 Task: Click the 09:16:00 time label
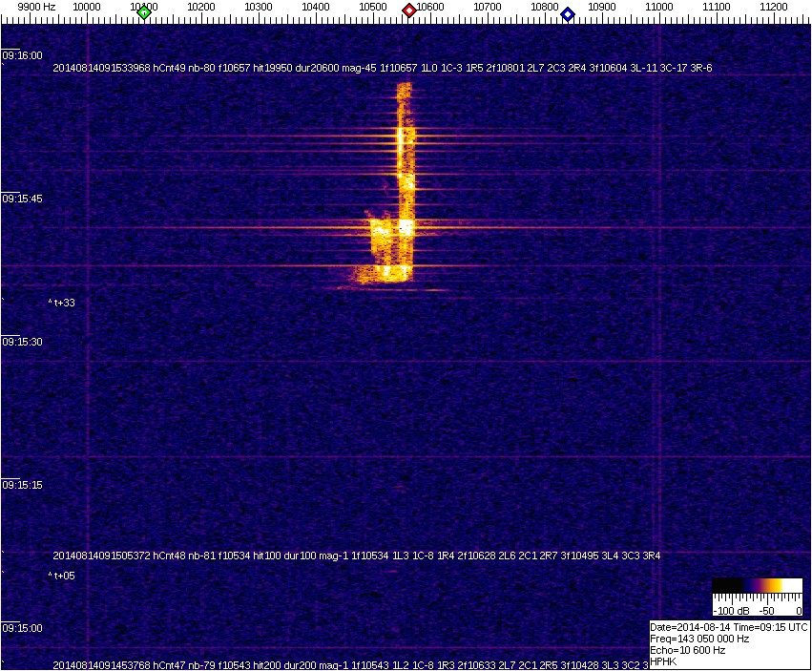(x=23, y=55)
